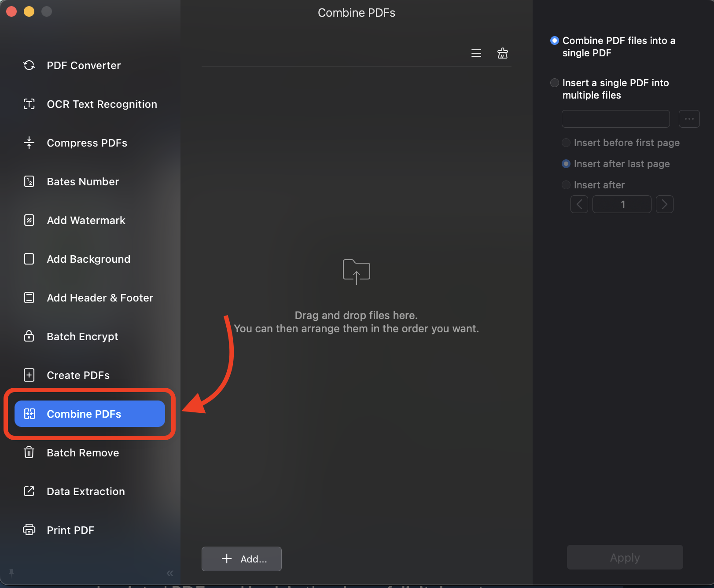Select the Compress PDFs tool

pos(87,143)
